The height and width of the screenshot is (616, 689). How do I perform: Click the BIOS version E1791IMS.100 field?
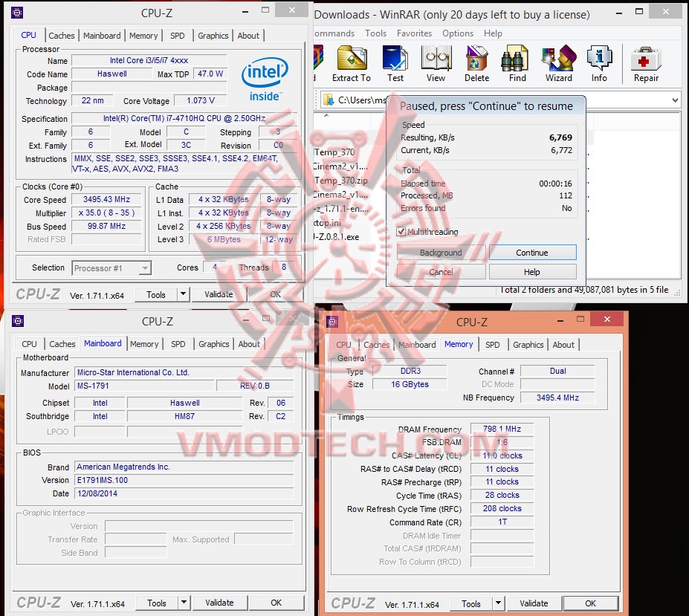tap(184, 480)
